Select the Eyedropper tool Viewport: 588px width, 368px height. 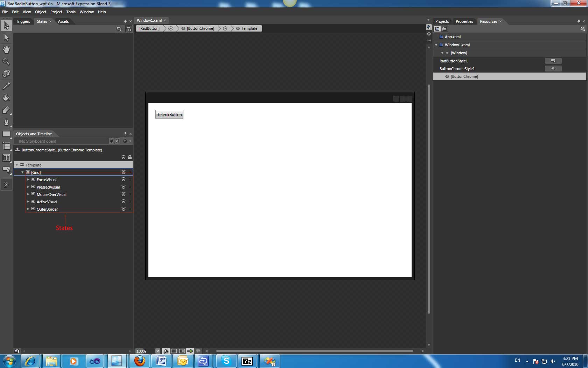6,86
